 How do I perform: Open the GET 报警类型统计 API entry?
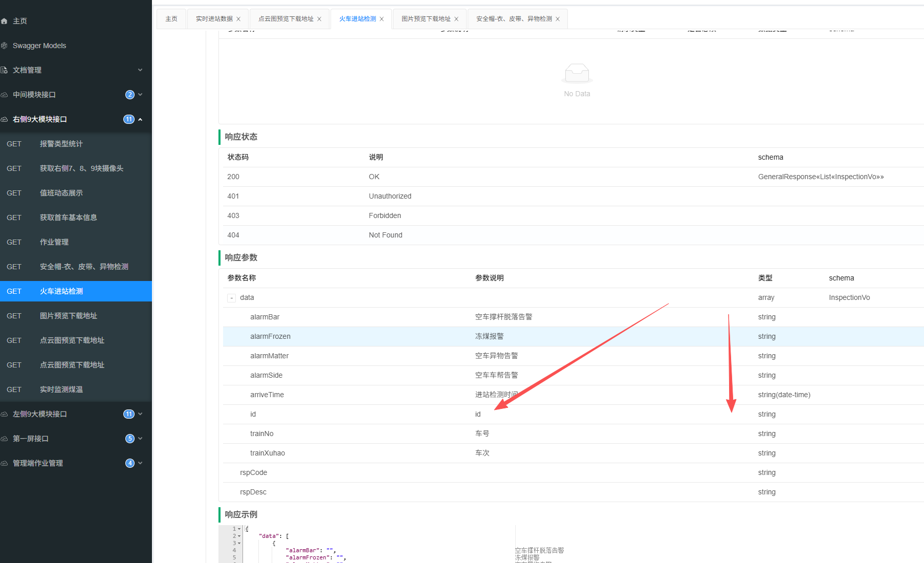pyautogui.click(x=61, y=144)
